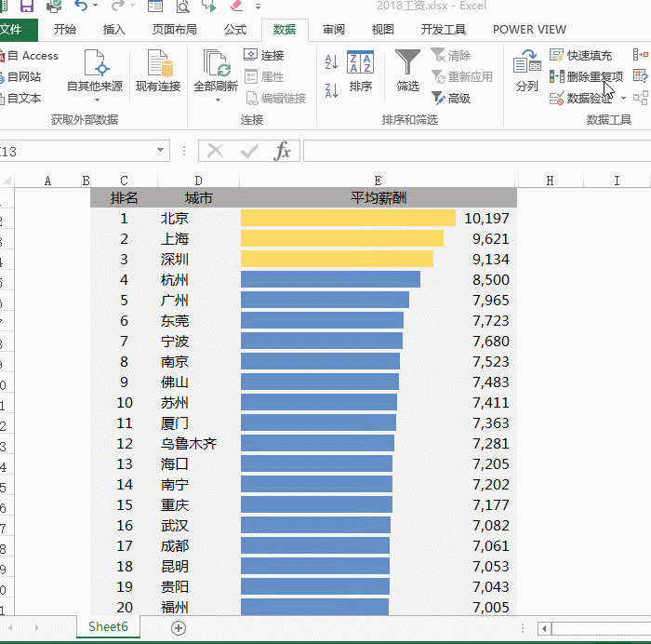
Task: Expand the Refresh All (全部刷新) dropdown
Action: 216,99
